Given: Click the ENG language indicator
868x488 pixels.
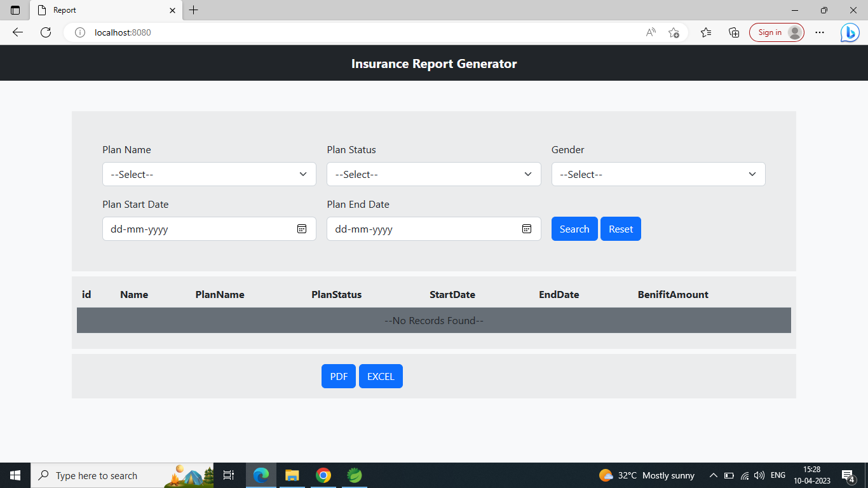Looking at the screenshot, I should (x=778, y=475).
